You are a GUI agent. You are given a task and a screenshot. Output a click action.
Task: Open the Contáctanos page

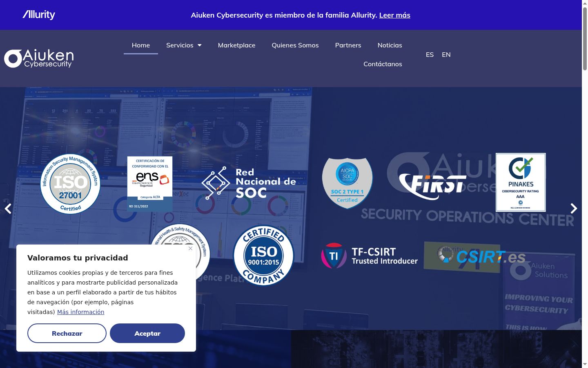pos(383,64)
